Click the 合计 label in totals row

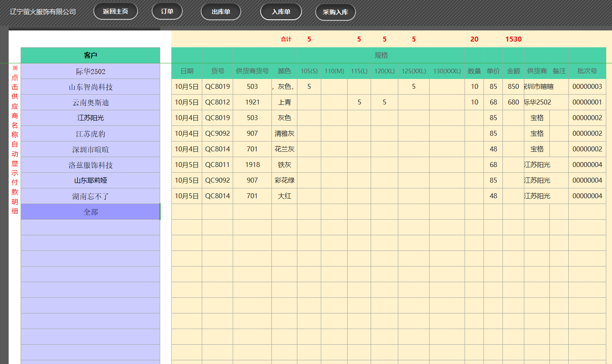(x=286, y=39)
